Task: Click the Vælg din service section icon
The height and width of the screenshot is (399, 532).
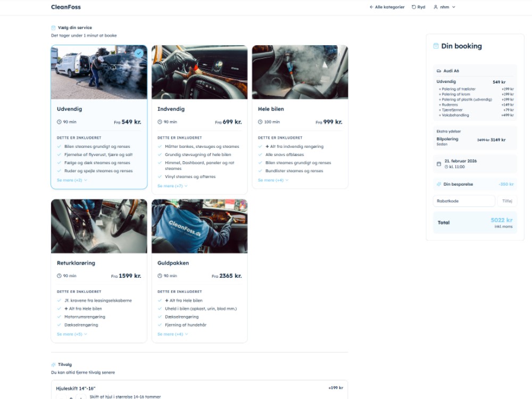Action: pyautogui.click(x=53, y=28)
